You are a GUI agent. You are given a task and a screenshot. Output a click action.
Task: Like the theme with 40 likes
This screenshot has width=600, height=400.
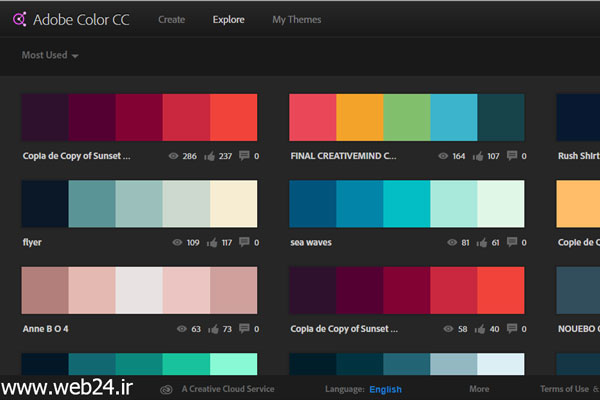tap(480, 329)
